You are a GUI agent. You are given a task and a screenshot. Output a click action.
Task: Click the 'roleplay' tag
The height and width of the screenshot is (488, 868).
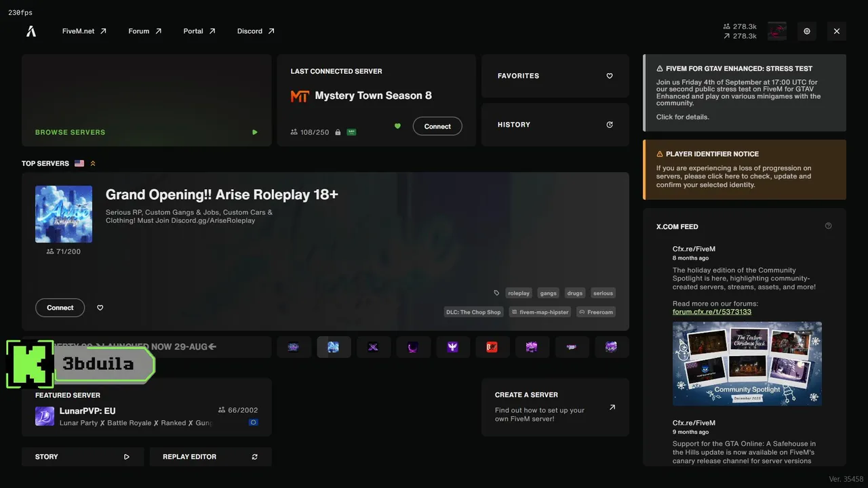[x=519, y=293]
